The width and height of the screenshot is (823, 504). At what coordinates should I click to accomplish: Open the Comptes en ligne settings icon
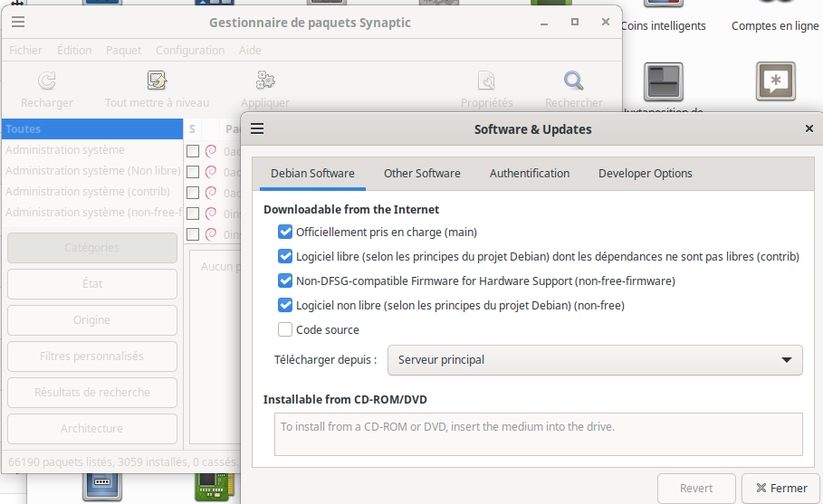click(x=775, y=2)
